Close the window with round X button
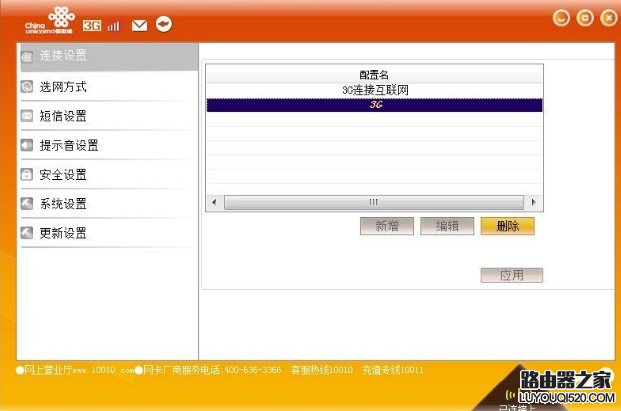This screenshot has height=411, width=621. pos(609,18)
